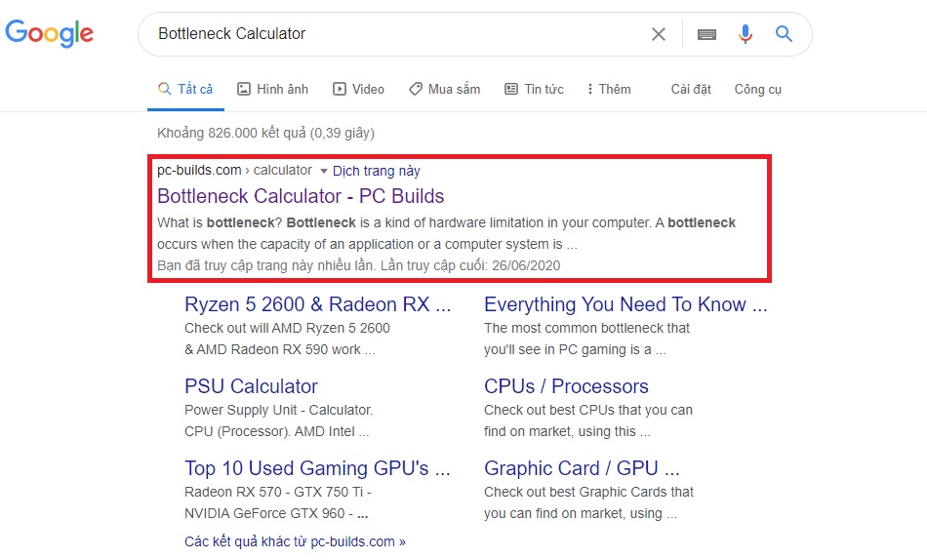
Task: Click 'The most common bottleneck that' text
Action: tap(587, 328)
